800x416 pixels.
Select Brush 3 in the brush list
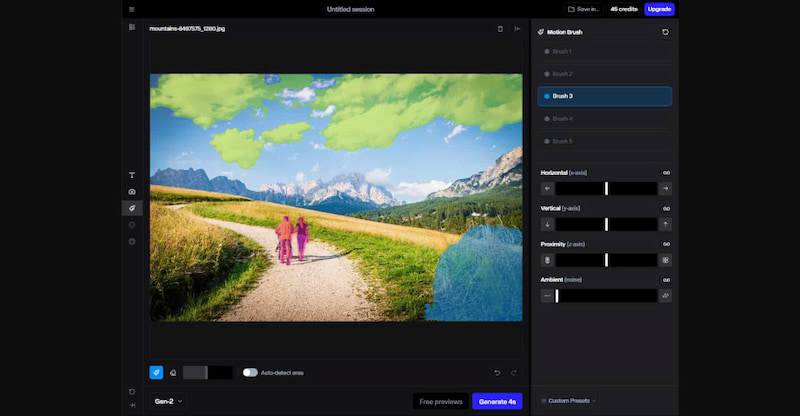604,96
